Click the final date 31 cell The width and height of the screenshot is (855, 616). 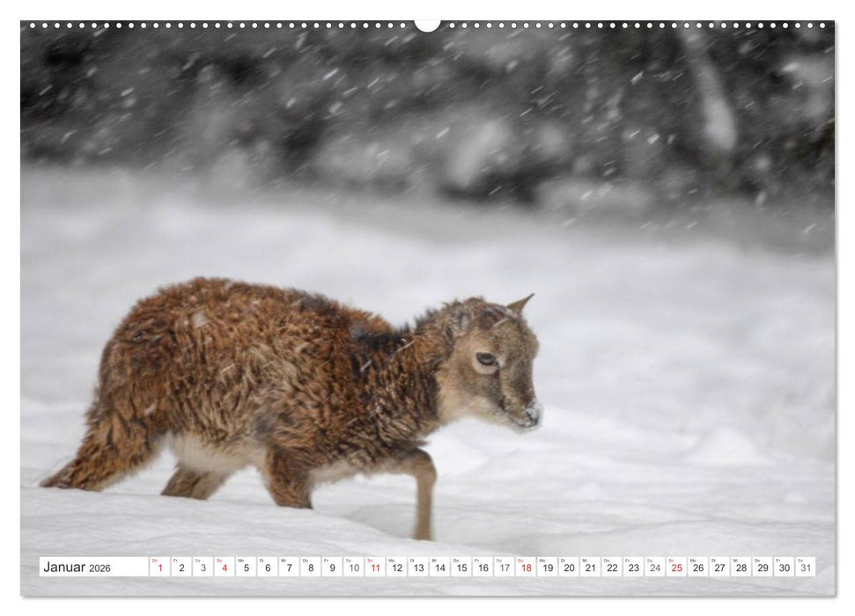(804, 568)
